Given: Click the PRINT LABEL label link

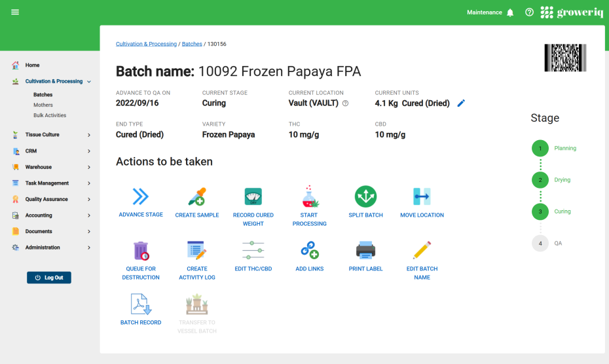Looking at the screenshot, I should pos(365,269).
